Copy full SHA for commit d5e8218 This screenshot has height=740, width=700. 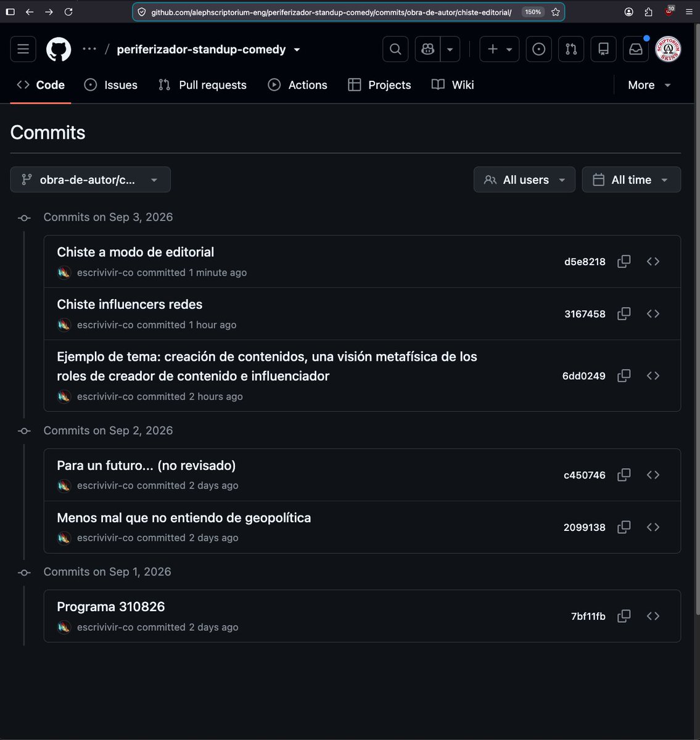(x=624, y=261)
